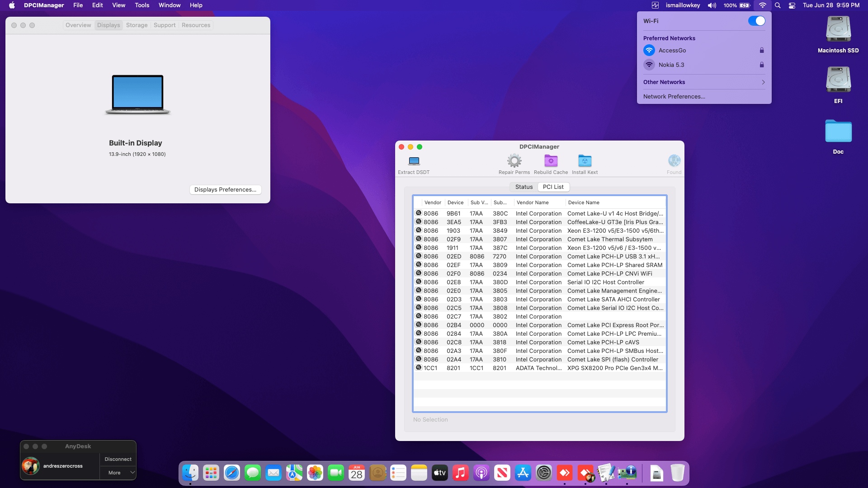Click lookup icon for Comet Lake Thermal Subsytem row
868x488 pixels.
419,239
